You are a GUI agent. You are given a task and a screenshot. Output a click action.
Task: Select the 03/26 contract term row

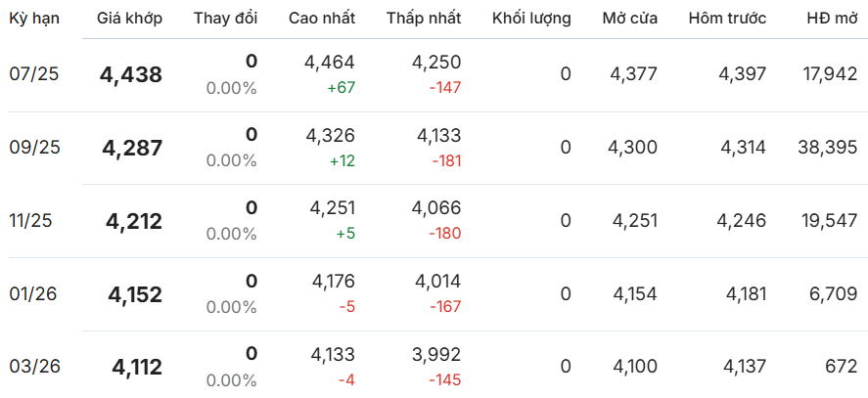point(434,366)
